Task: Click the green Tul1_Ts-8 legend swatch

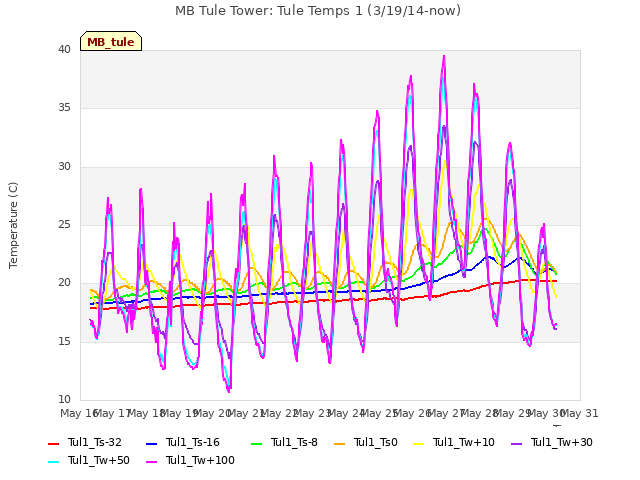Action: pos(256,443)
